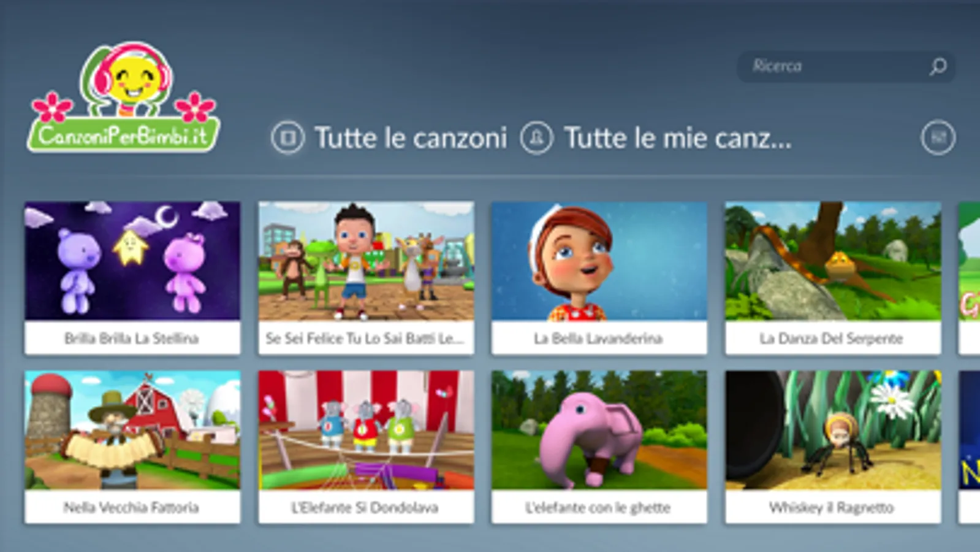Open Brilla Brilla La Stellina thumbnail
The image size is (980, 552).
tap(132, 261)
